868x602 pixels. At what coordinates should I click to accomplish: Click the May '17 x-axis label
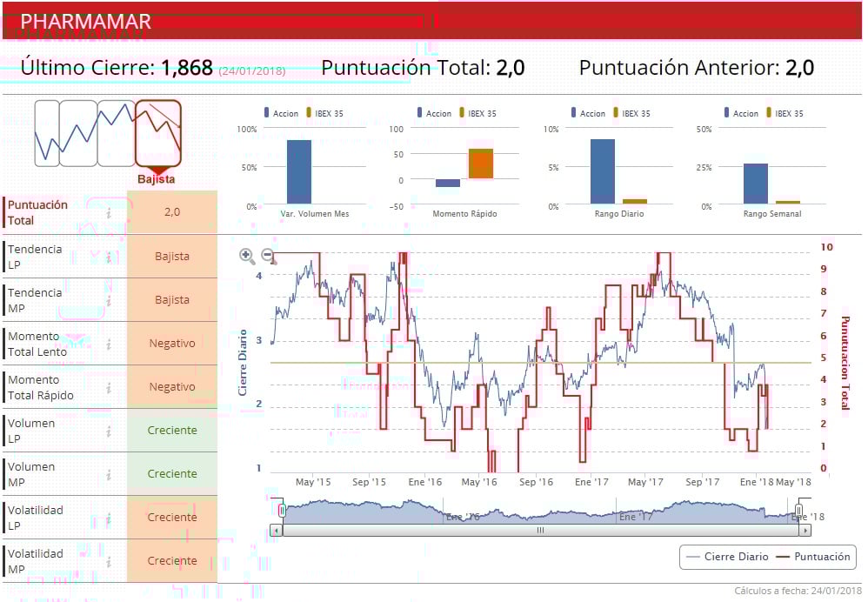tap(644, 482)
